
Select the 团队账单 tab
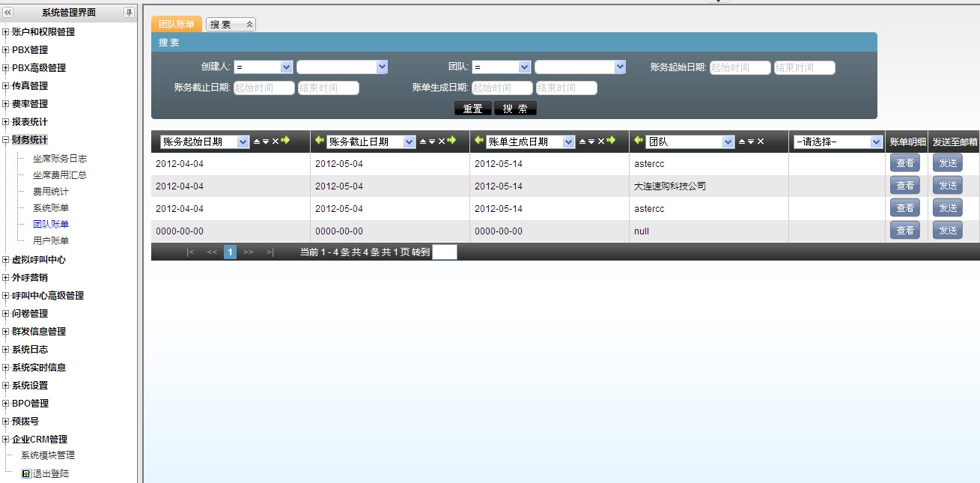click(177, 25)
